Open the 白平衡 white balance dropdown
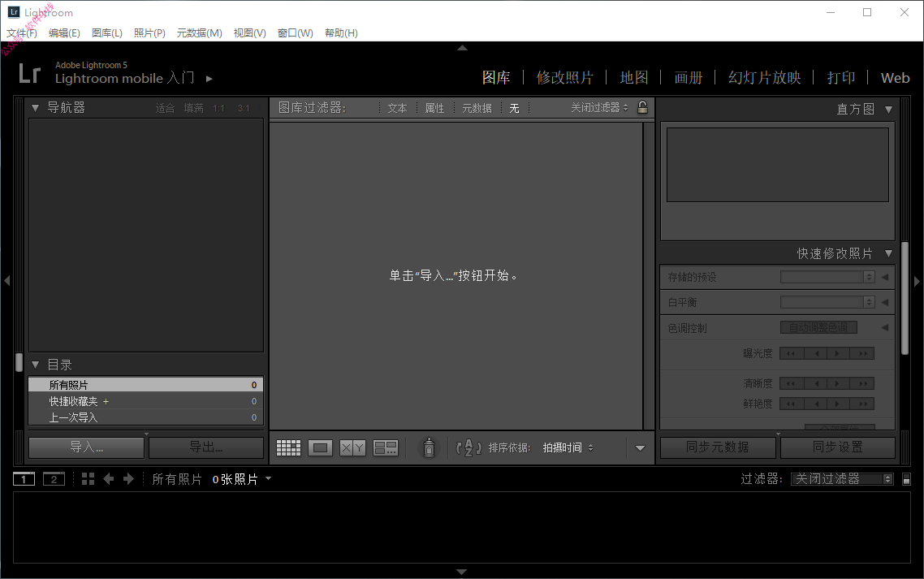 pyautogui.click(x=827, y=302)
